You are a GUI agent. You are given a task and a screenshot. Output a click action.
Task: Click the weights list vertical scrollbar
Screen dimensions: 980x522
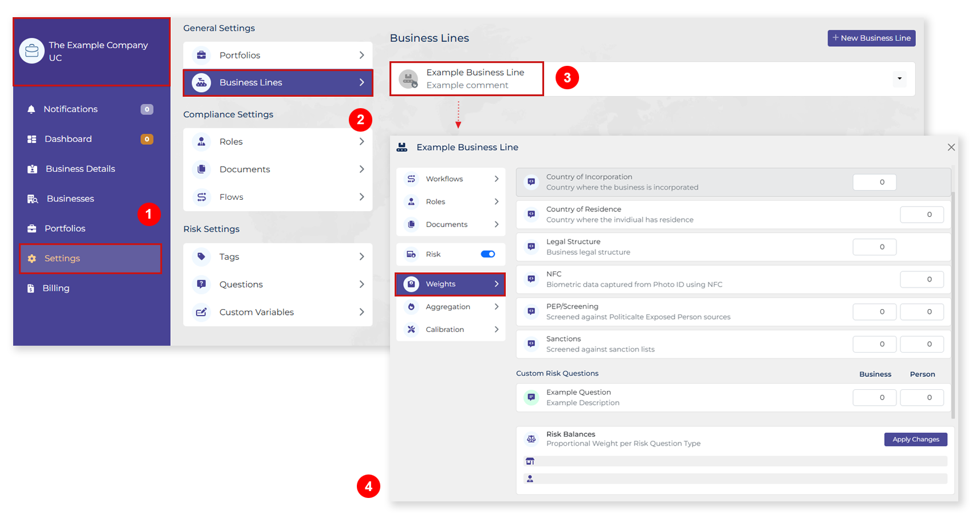tap(953, 305)
